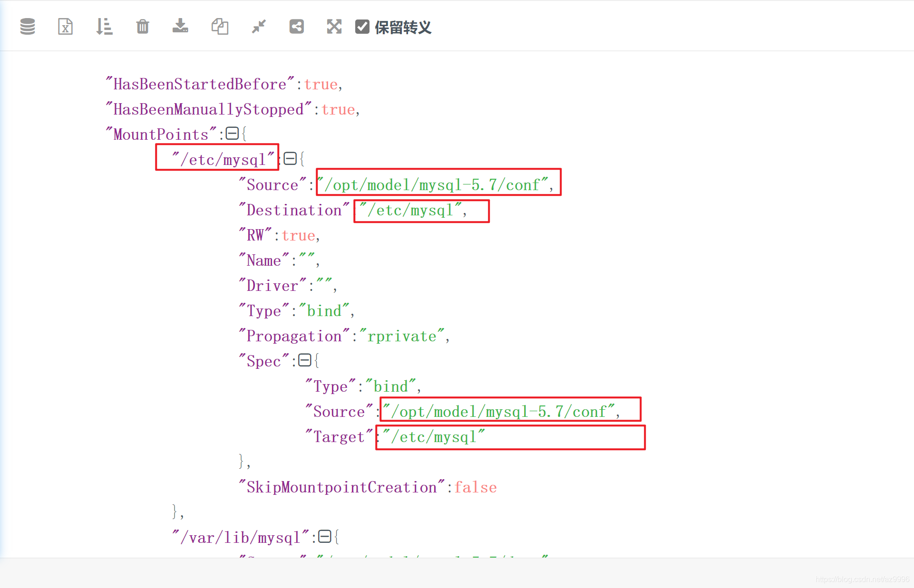Image resolution: width=914 pixels, height=588 pixels.
Task: Click the copy documents icon
Action: (220, 27)
